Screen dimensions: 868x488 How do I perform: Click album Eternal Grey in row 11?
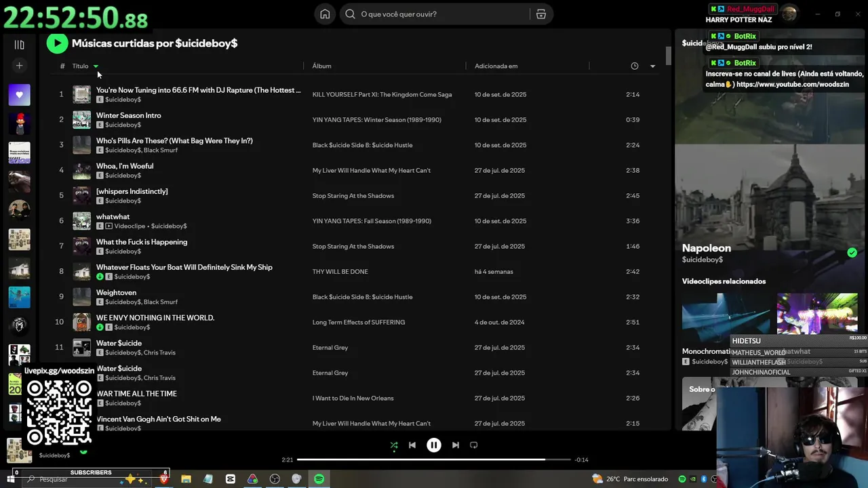[330, 348]
